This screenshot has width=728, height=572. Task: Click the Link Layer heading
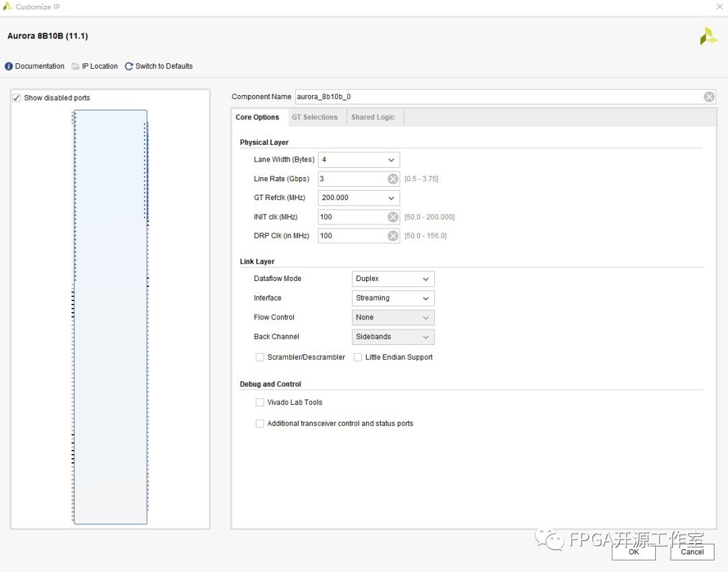click(x=257, y=261)
